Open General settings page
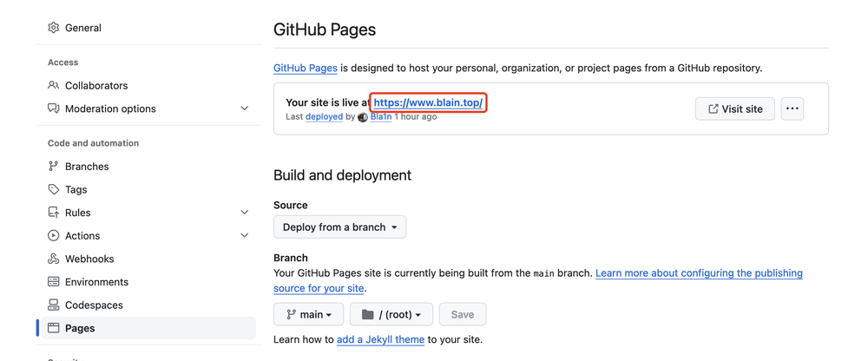The height and width of the screenshot is (361, 868). [149, 28]
